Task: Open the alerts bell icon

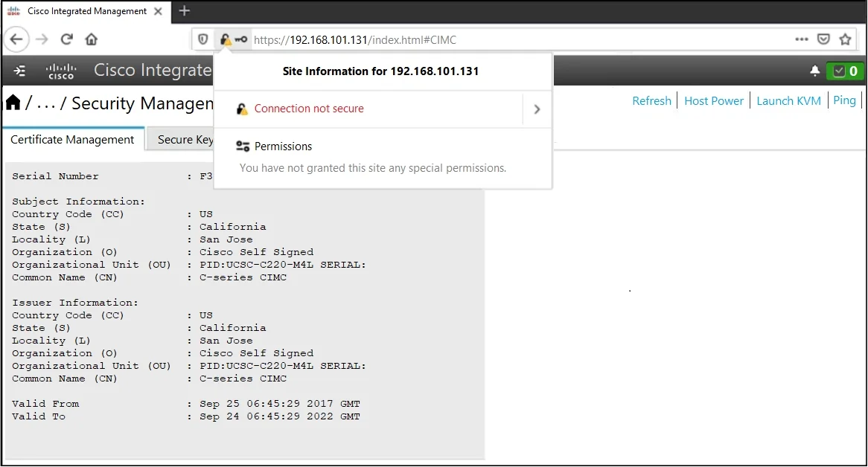Action: pyautogui.click(x=815, y=71)
